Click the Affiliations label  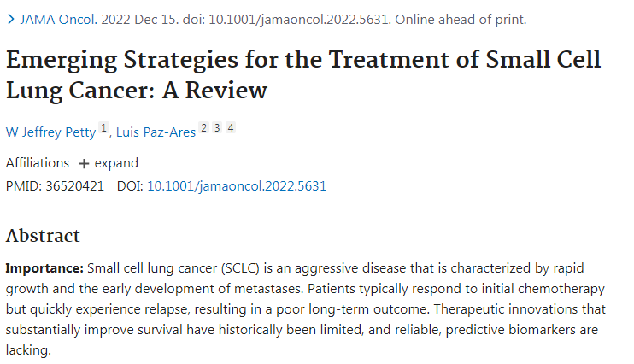tap(38, 163)
